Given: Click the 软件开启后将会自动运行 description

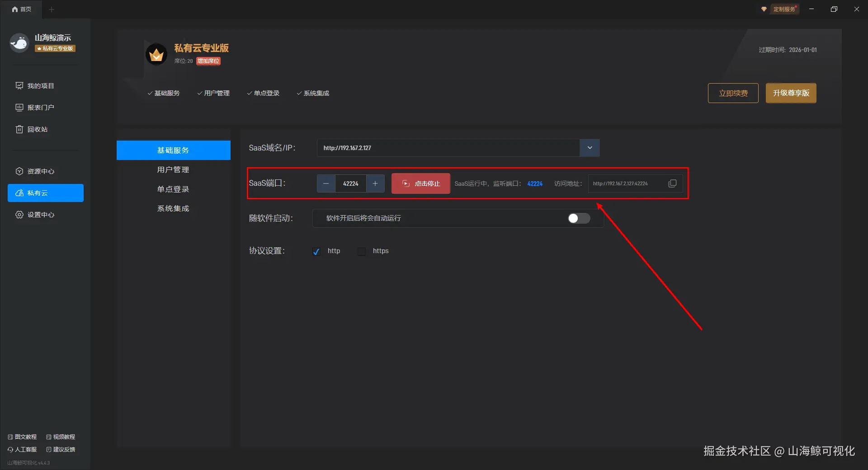Looking at the screenshot, I should (363, 218).
